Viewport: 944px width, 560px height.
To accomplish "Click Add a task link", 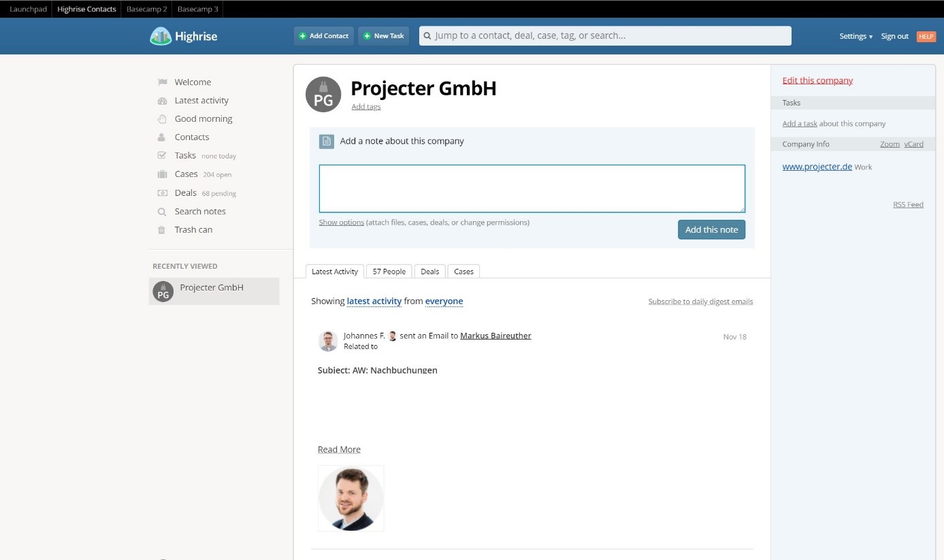I will click(800, 124).
